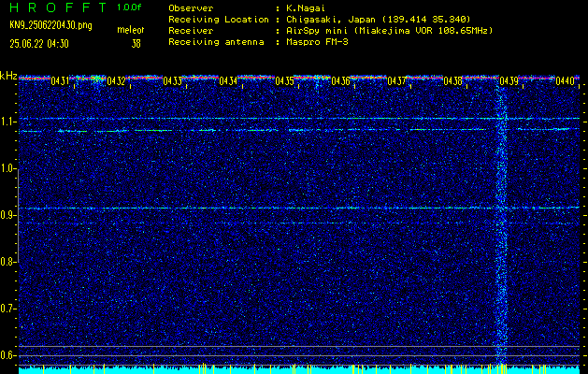Click the date stamp 25.06.22 04:30

[39, 44]
